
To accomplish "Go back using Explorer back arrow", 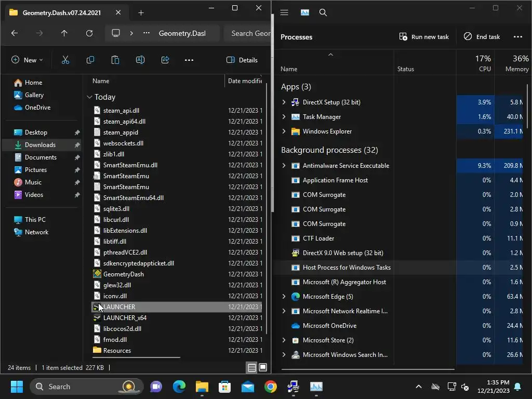I will (x=15, y=33).
